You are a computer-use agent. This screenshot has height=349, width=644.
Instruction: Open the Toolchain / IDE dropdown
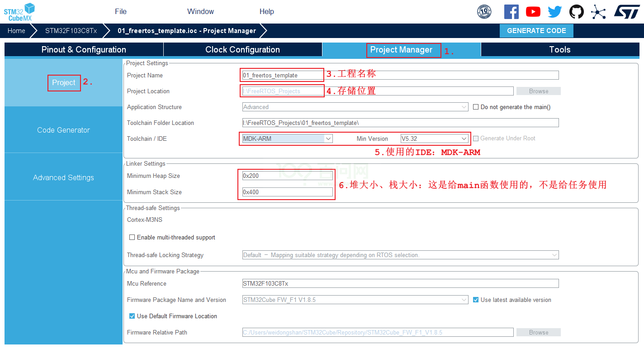[x=287, y=139]
